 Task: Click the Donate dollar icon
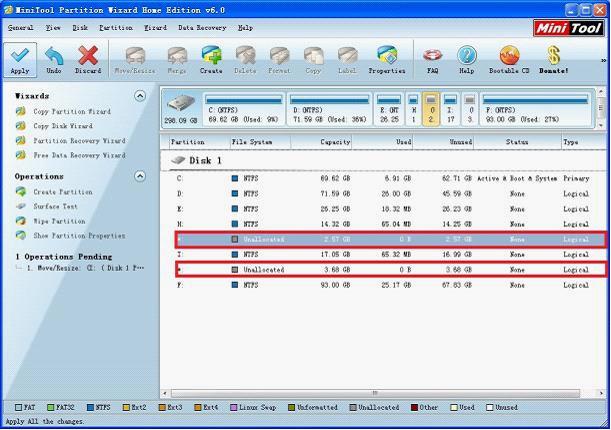point(553,56)
